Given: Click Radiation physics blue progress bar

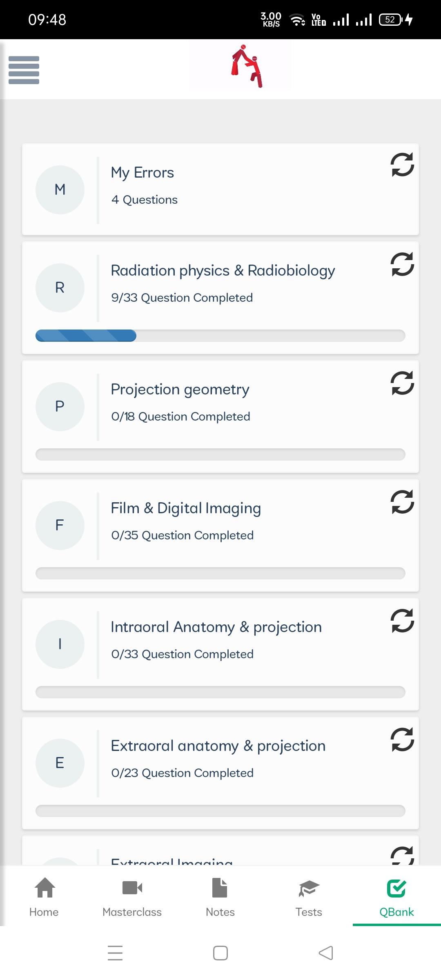Looking at the screenshot, I should 86,336.
